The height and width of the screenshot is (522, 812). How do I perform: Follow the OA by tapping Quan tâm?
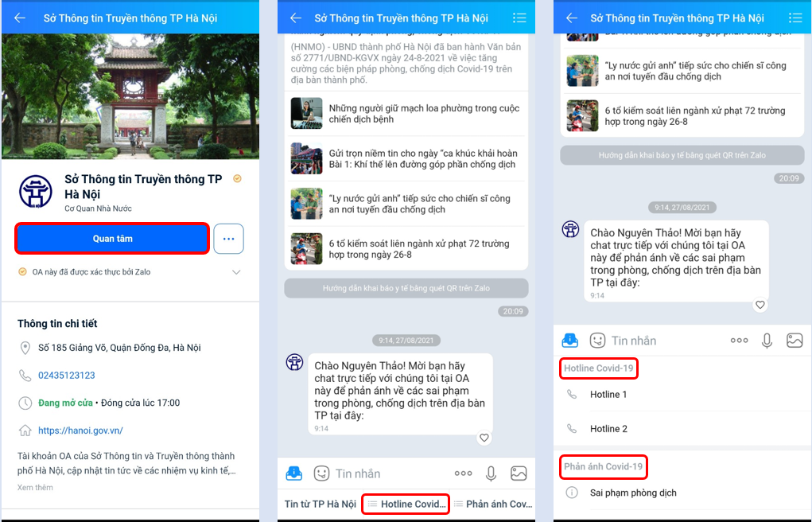coord(111,238)
